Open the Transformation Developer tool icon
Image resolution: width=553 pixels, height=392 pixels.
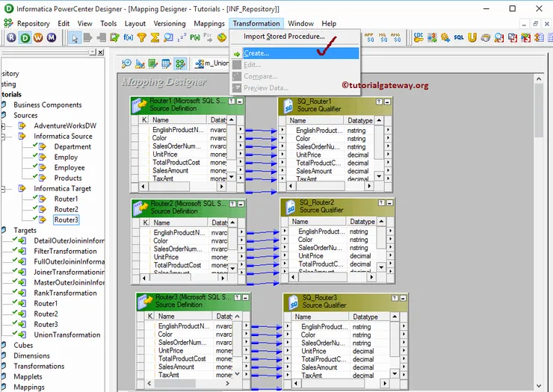pyautogui.click(x=152, y=63)
